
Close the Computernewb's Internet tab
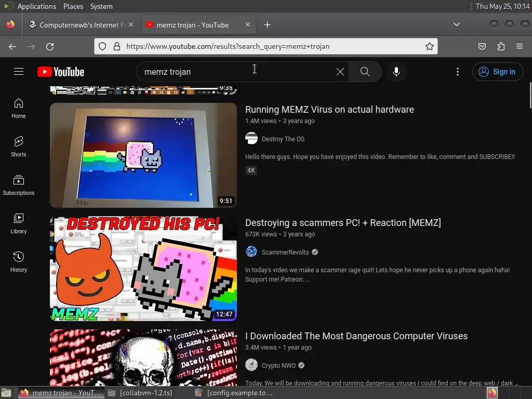[x=131, y=24]
